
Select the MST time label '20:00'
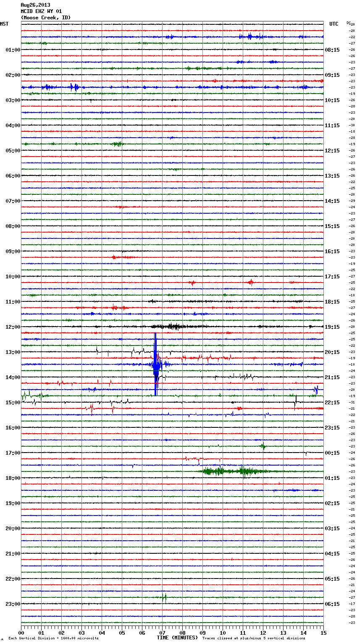pyautogui.click(x=13, y=528)
